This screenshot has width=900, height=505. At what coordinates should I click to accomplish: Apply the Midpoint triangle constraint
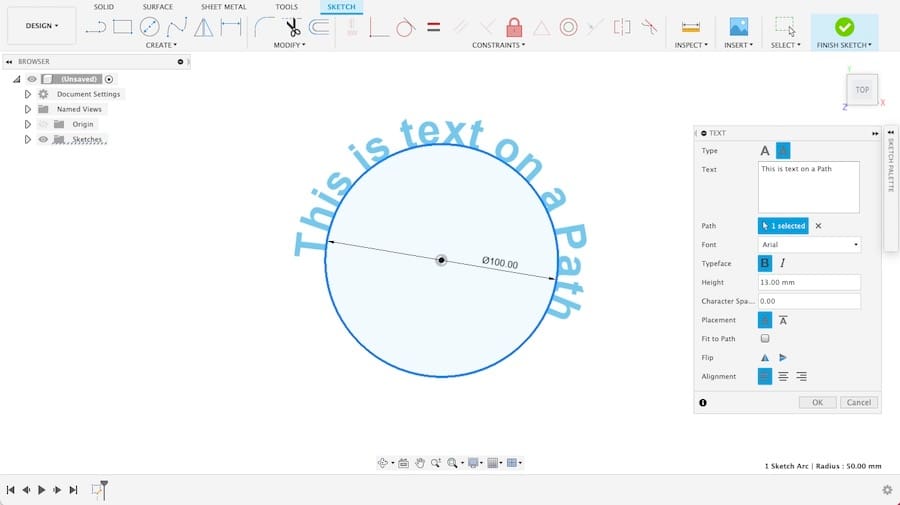(x=541, y=28)
